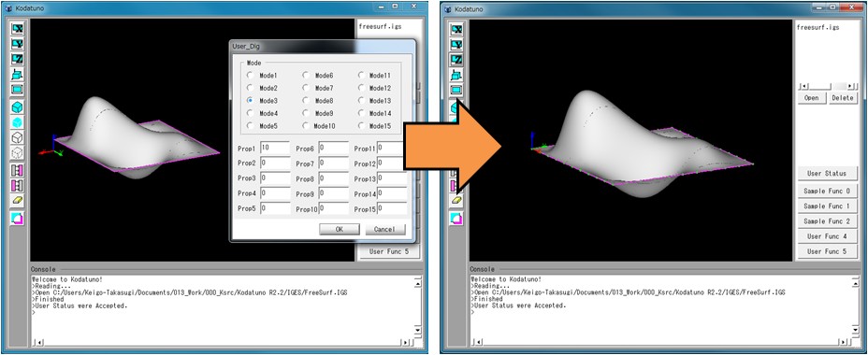868x355 pixels.
Task: Select the Mode1 radio button
Action: pyautogui.click(x=251, y=76)
